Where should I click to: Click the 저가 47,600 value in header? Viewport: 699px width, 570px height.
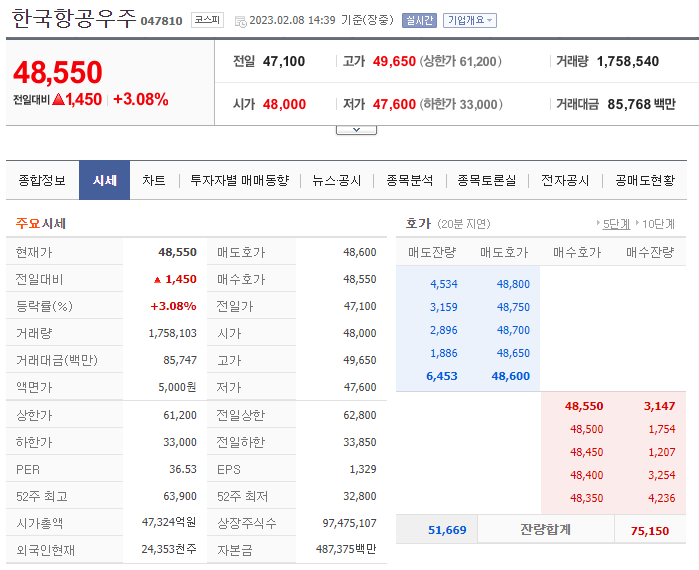[394, 104]
